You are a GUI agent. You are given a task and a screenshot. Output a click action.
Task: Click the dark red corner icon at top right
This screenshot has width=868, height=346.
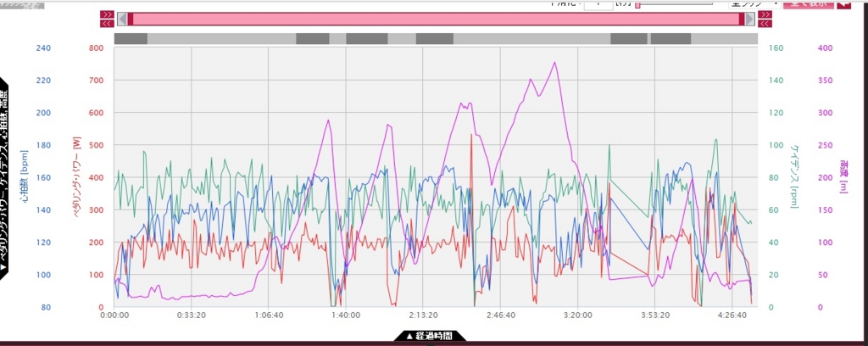point(843,4)
